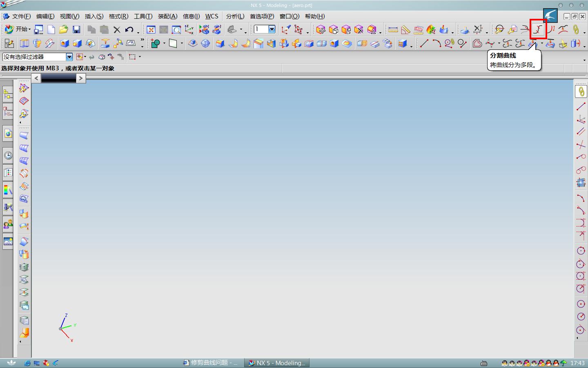588x368 pixels.
Task: Click the left scroll arrow button above the viewport
Action: [36, 78]
